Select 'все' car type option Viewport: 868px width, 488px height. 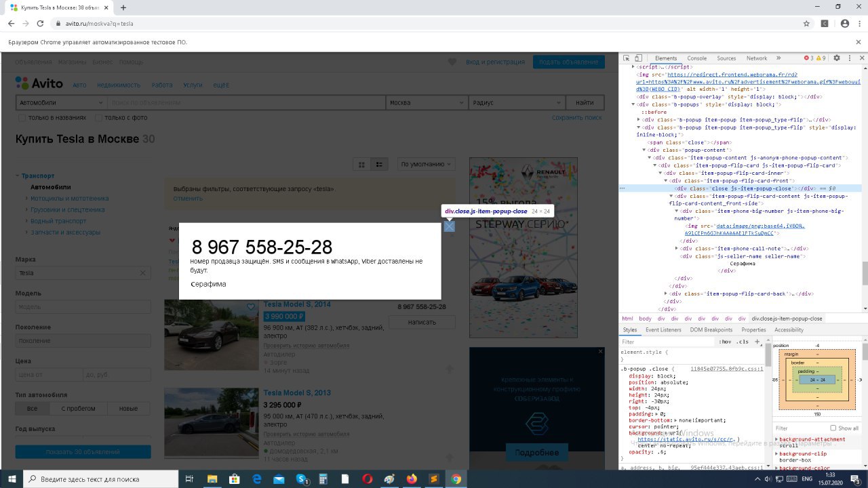pyautogui.click(x=32, y=409)
